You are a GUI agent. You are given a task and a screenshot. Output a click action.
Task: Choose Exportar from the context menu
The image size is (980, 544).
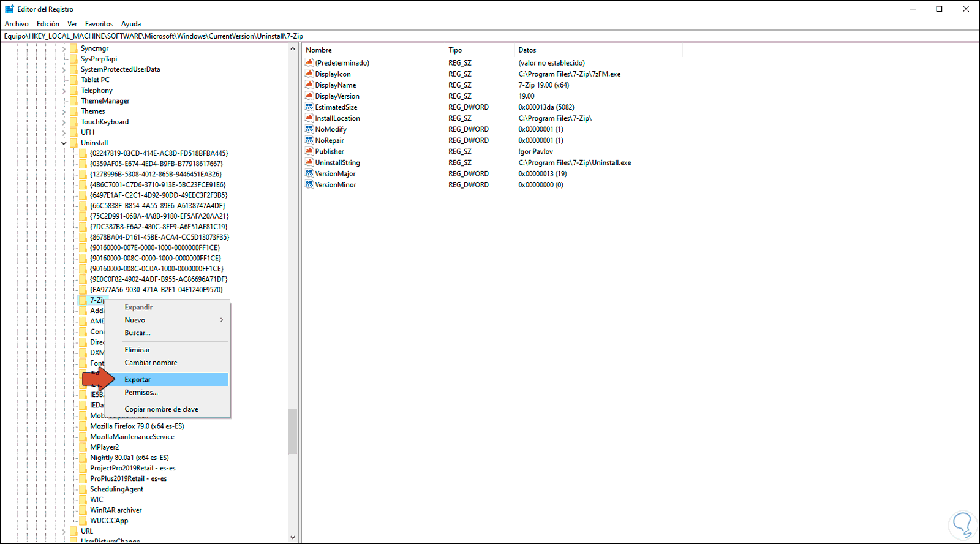point(168,379)
